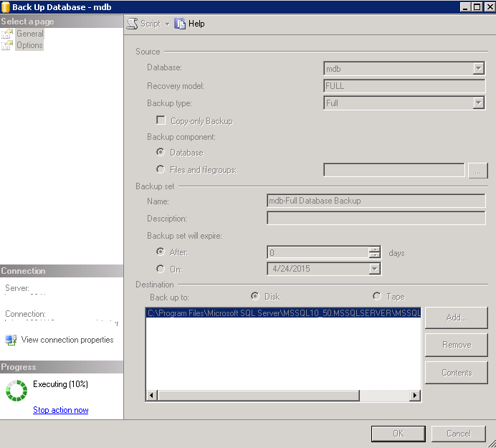Expand the Backup type dropdown

[x=478, y=103]
